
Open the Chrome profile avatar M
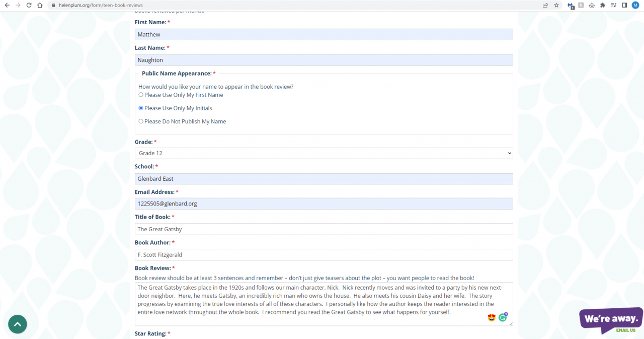click(x=635, y=5)
